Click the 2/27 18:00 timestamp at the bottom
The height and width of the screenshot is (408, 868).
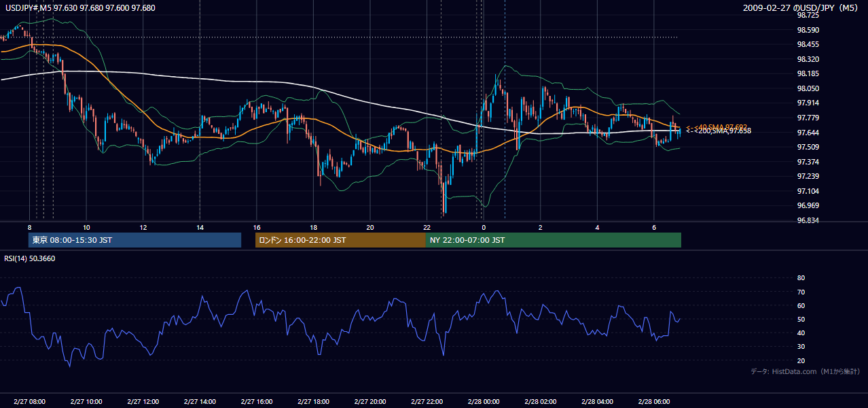pos(313,402)
